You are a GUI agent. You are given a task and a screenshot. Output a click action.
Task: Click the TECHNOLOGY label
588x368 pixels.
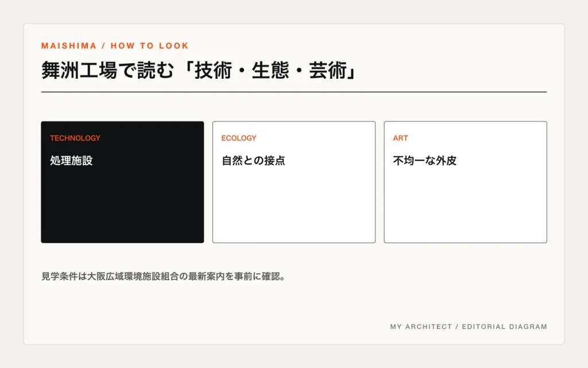[75, 138]
